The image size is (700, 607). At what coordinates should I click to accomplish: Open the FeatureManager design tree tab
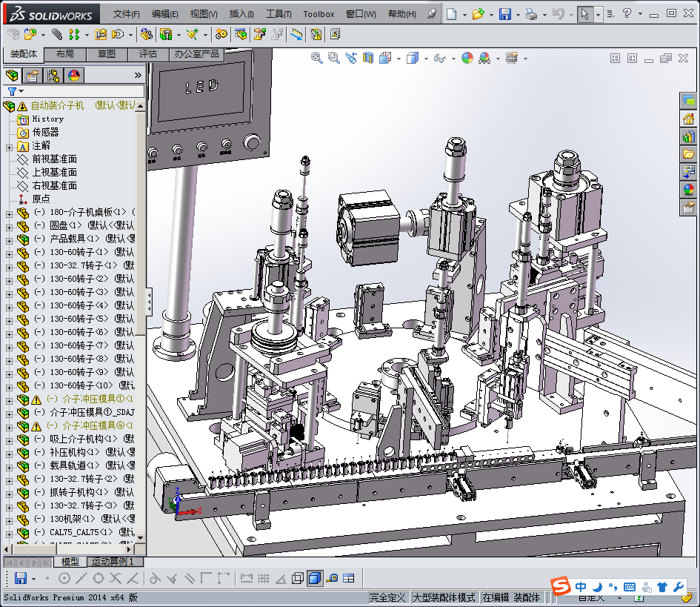pyautogui.click(x=11, y=75)
